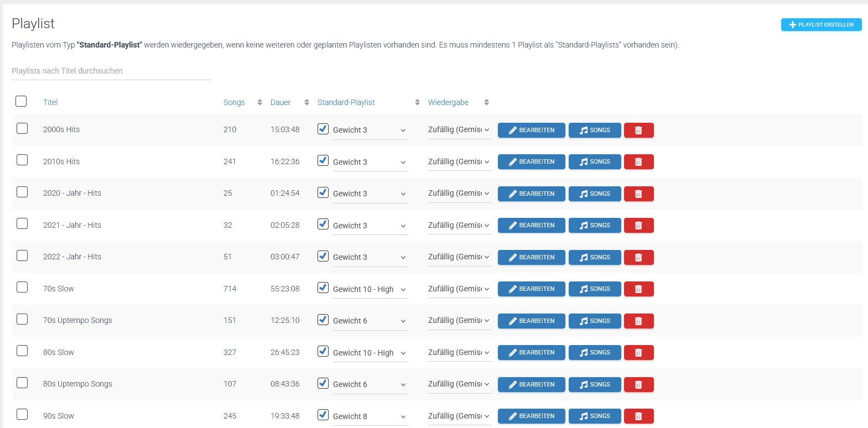Sort by Standard-Playlist column header
The height and width of the screenshot is (428, 868).
pyautogui.click(x=346, y=102)
